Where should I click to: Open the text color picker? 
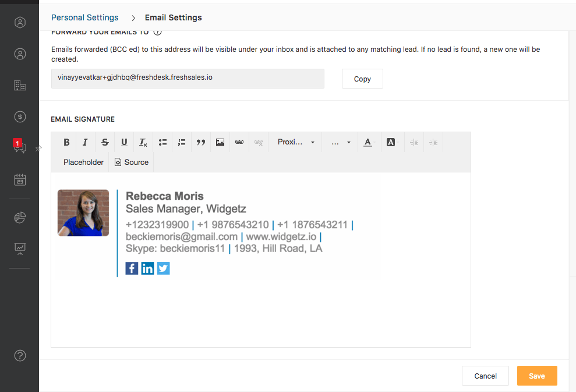click(370, 142)
